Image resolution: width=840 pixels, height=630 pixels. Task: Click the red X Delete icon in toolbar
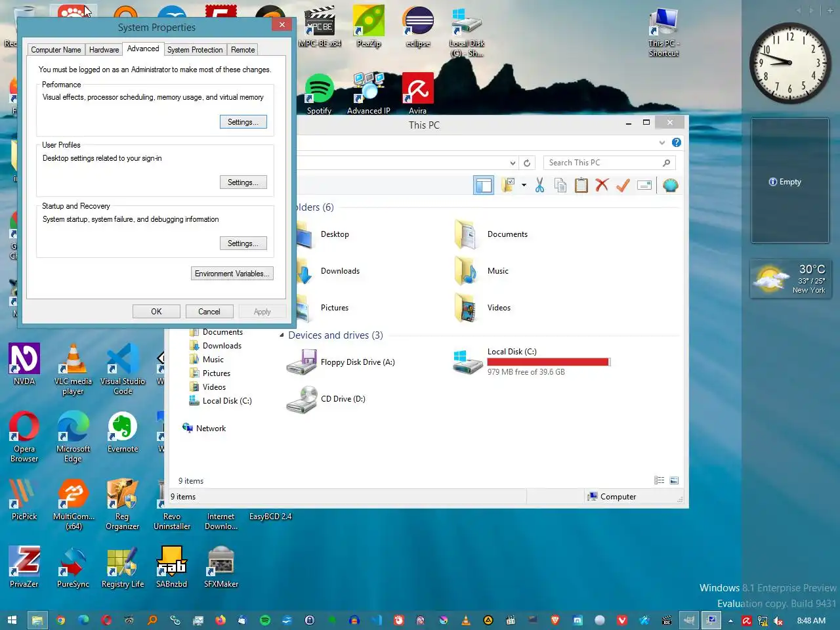pos(602,186)
